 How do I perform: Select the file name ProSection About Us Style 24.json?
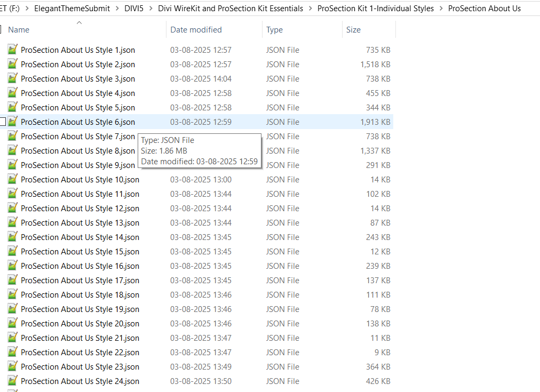pos(80,381)
